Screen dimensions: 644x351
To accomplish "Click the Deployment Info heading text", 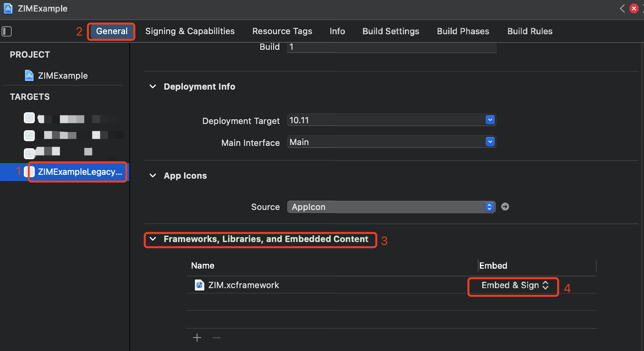I will point(200,87).
